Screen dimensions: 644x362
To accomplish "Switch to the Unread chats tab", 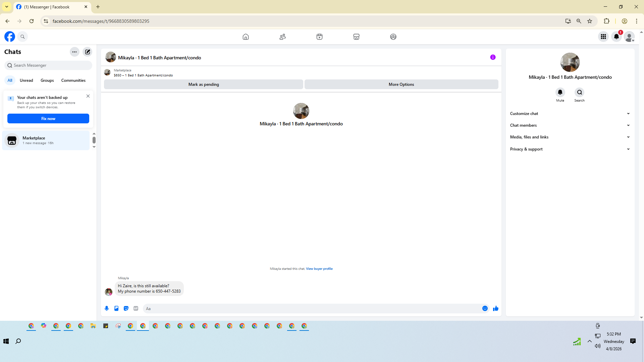I will click(26, 80).
